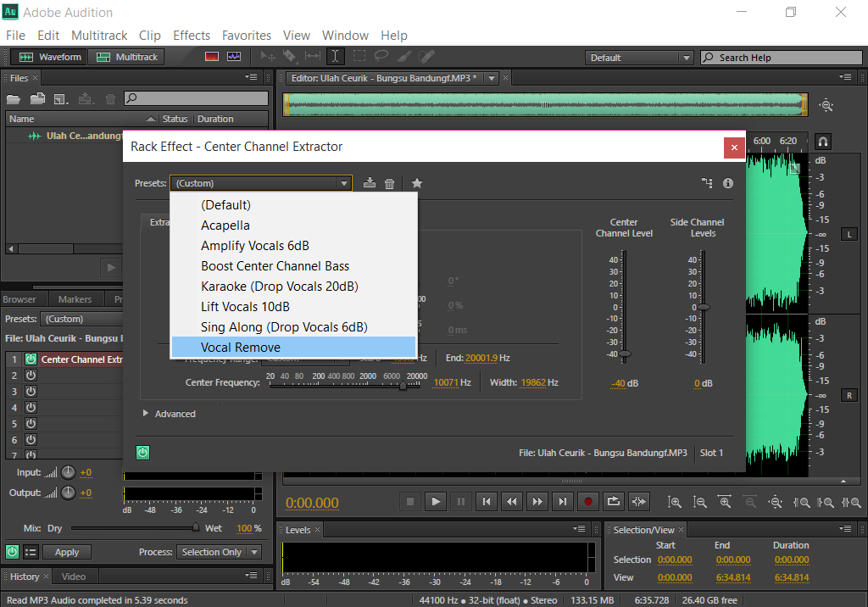Select Amplify Vocals 6dB preset
The image size is (868, 607).
pyautogui.click(x=293, y=245)
